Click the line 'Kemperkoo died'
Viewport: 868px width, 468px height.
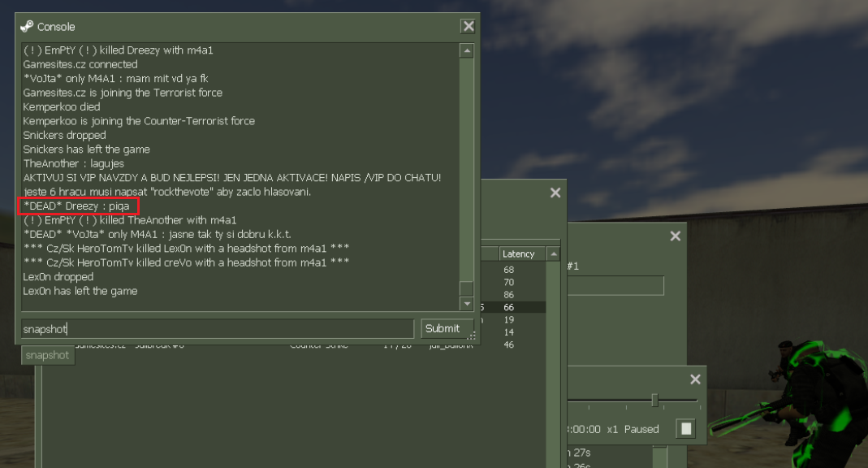coord(62,107)
